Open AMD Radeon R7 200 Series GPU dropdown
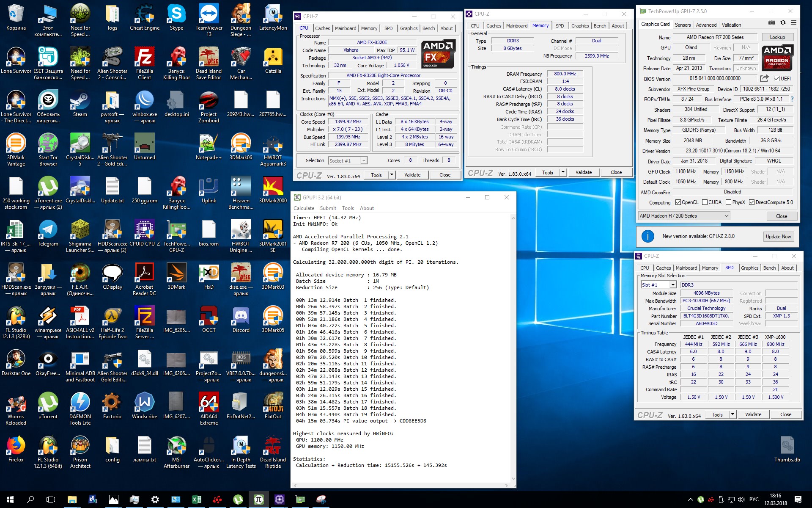This screenshot has width=812, height=508. [684, 216]
